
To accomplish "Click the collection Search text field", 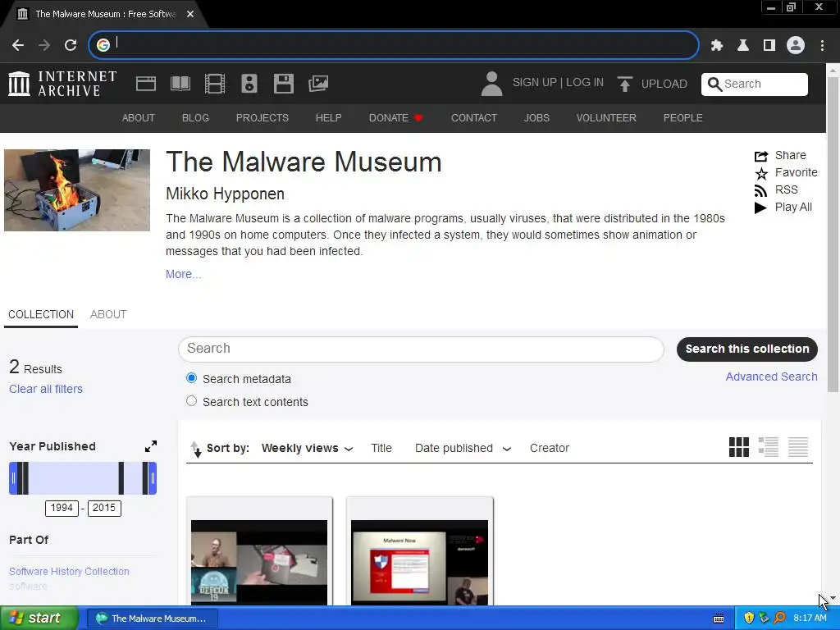I will click(421, 349).
